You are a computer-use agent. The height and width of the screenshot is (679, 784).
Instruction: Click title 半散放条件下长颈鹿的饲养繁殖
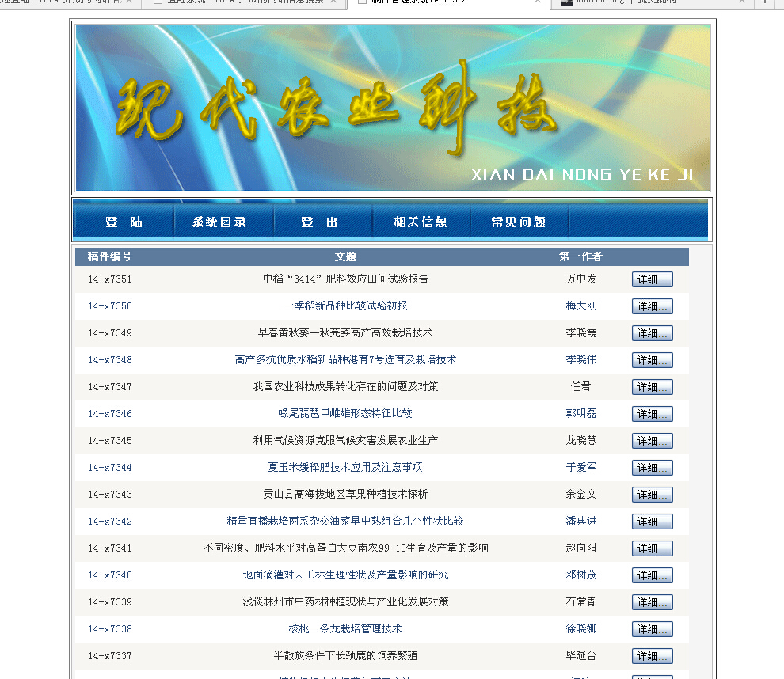[345, 657]
